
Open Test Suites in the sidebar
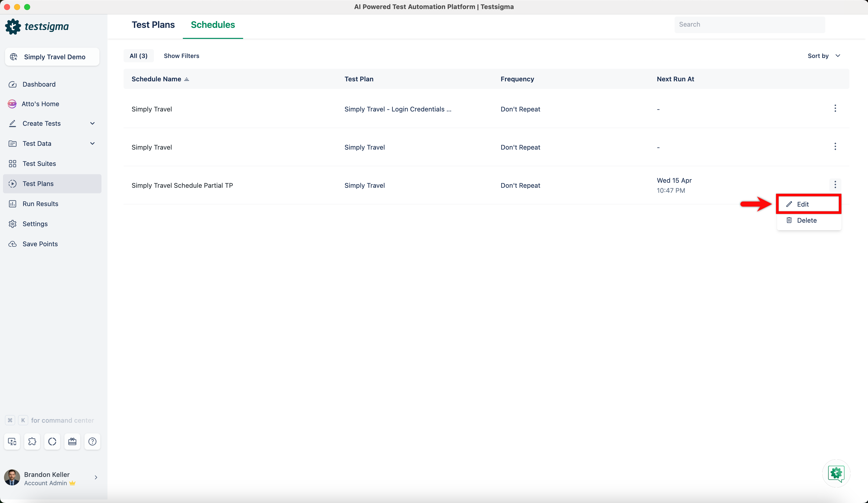52,164
